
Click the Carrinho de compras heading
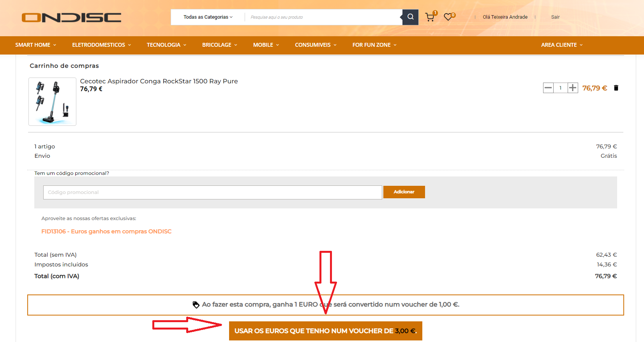64,66
